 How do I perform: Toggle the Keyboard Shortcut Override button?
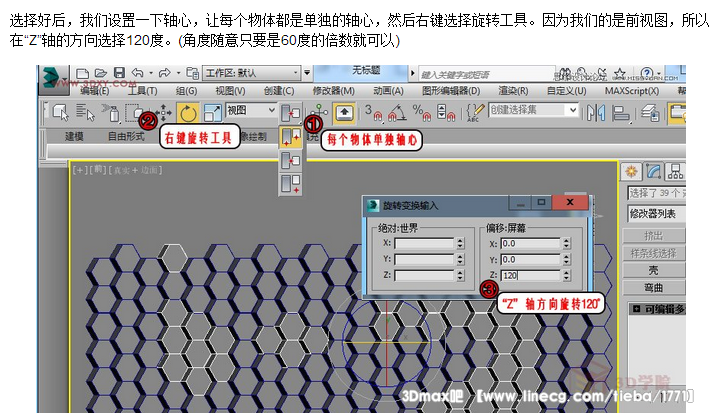click(344, 113)
